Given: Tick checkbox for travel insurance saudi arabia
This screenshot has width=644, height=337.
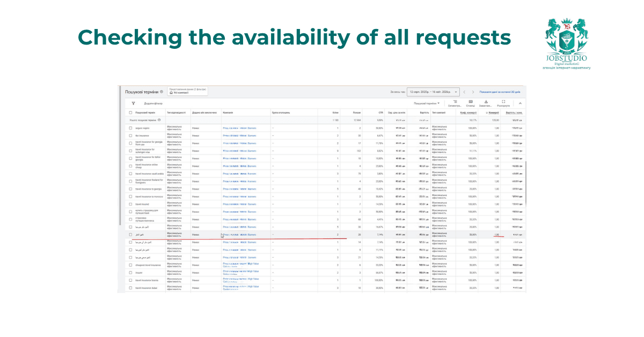Looking at the screenshot, I should coord(130,174).
